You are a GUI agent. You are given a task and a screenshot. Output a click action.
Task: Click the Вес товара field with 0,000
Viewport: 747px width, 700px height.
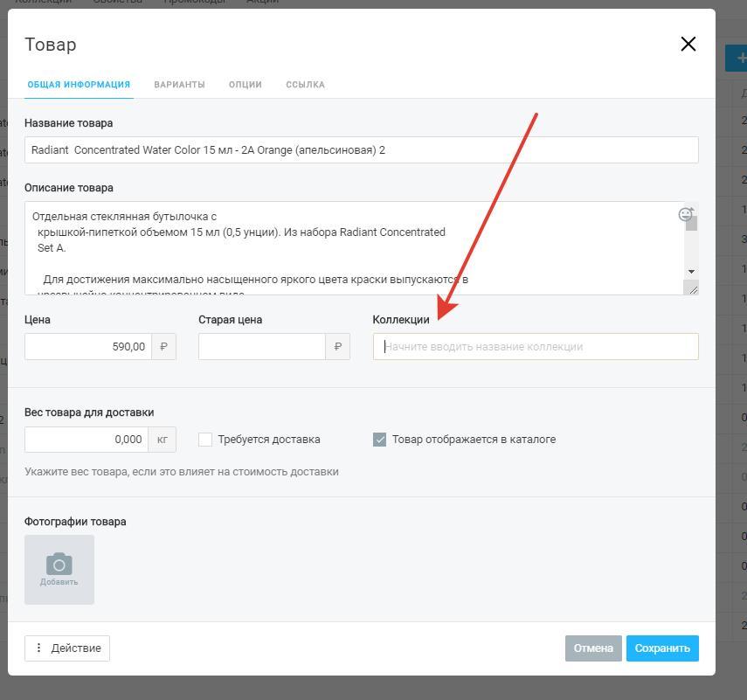(86, 440)
